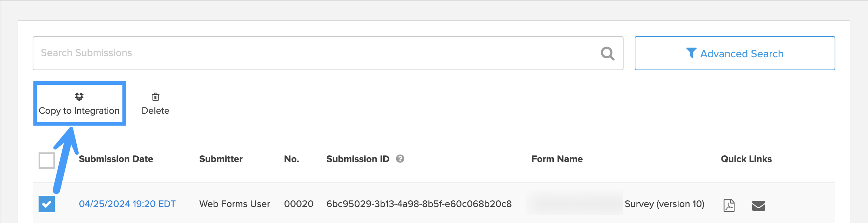Screen dimensions: 868x223
Task: Sort by the Submission Date column header
Action: pos(116,159)
